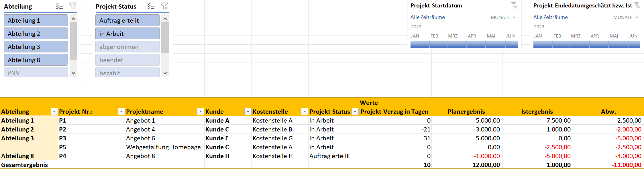Select beendet status in slicer
The height and width of the screenshot is (169, 644).
127,60
